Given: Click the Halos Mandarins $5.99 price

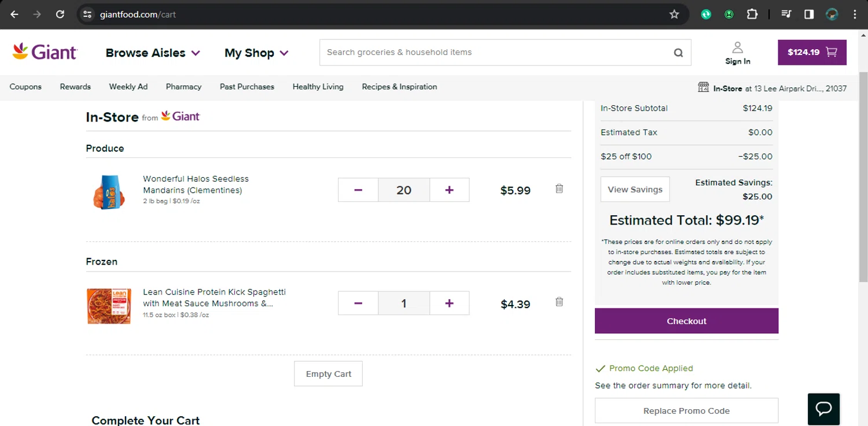Looking at the screenshot, I should (515, 190).
